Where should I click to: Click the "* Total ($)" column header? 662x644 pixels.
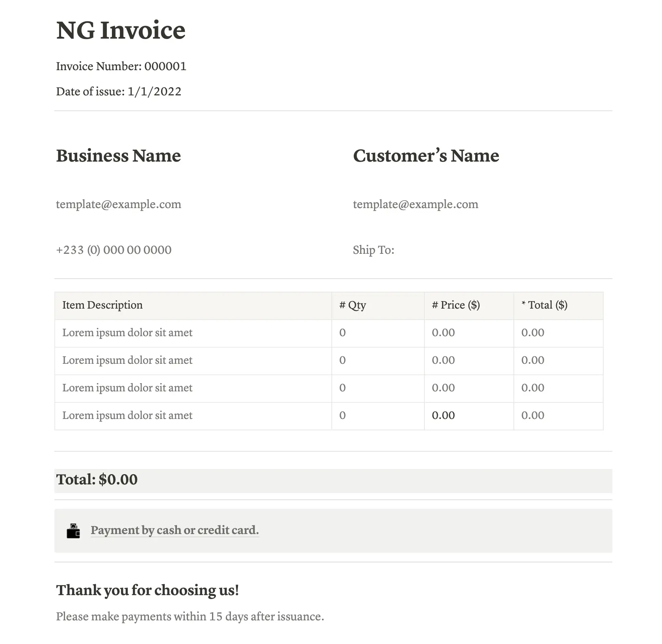tap(544, 305)
